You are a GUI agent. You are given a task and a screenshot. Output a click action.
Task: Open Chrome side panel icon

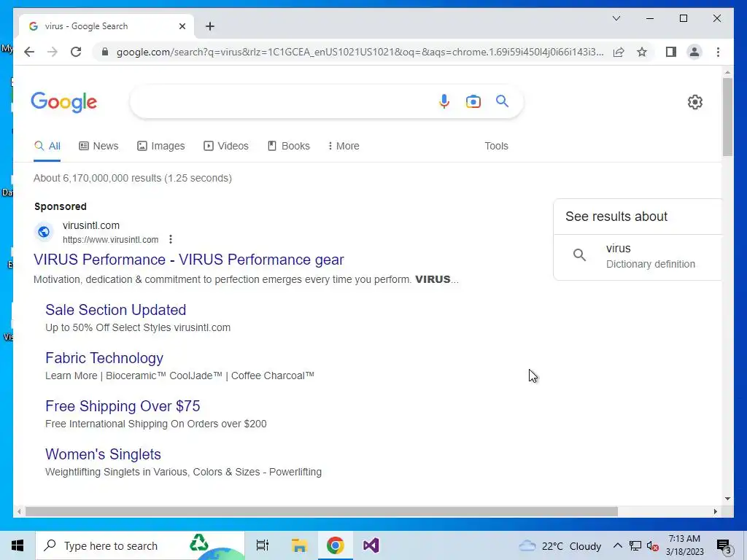tap(671, 52)
